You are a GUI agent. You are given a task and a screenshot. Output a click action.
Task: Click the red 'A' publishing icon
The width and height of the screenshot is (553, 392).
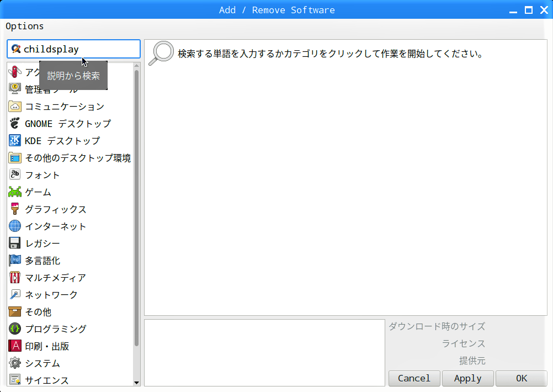[15, 346]
